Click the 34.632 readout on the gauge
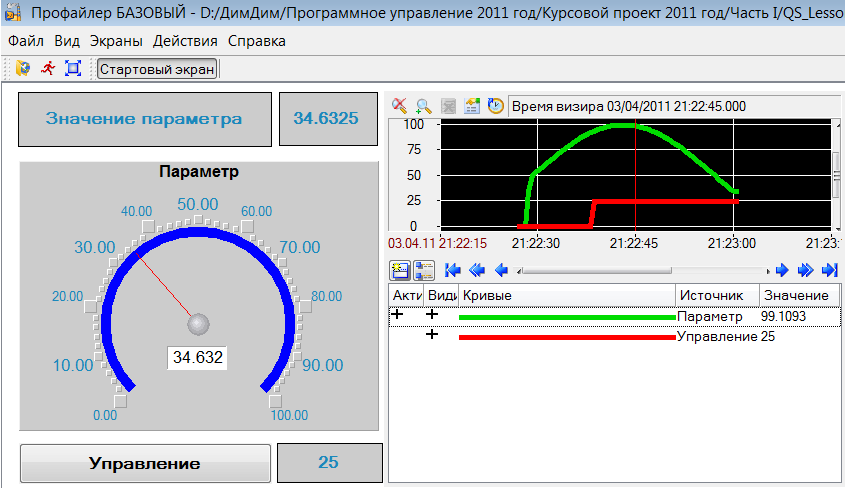 coord(197,357)
